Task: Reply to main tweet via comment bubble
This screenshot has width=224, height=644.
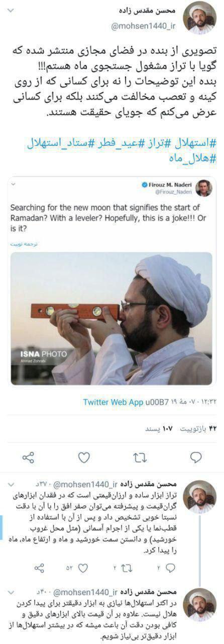Action: [x=196, y=457]
